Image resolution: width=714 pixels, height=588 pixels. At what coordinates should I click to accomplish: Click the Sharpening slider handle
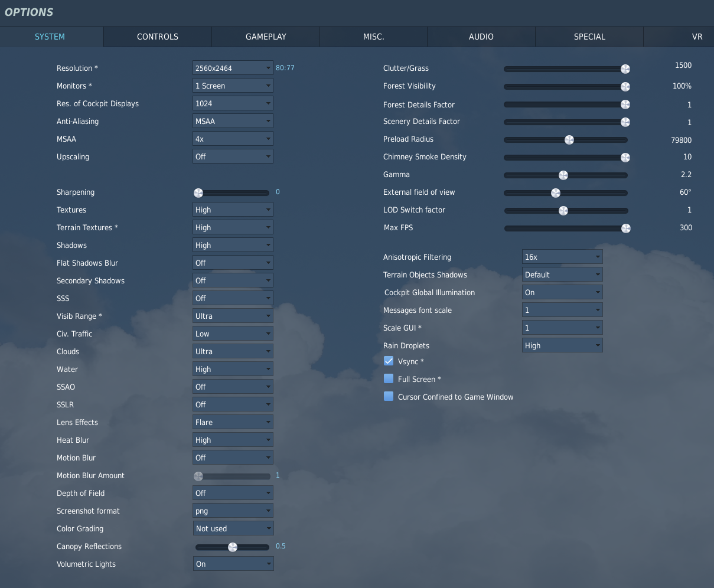point(198,193)
